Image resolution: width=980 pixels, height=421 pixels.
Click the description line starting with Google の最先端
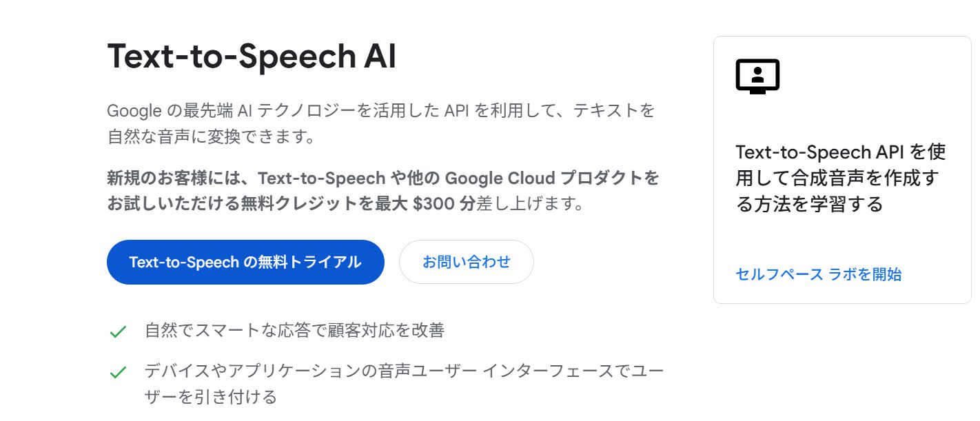380,110
